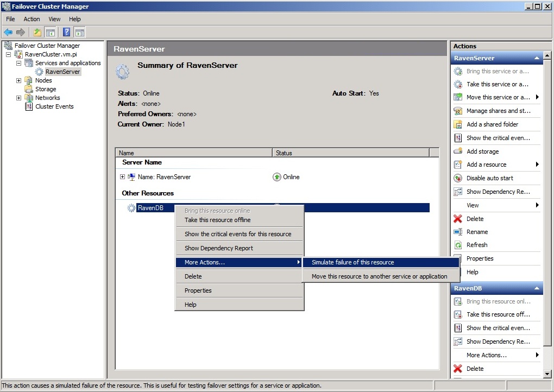This screenshot has width=554, height=392.
Task: Open the Action menu
Action: pyautogui.click(x=32, y=19)
